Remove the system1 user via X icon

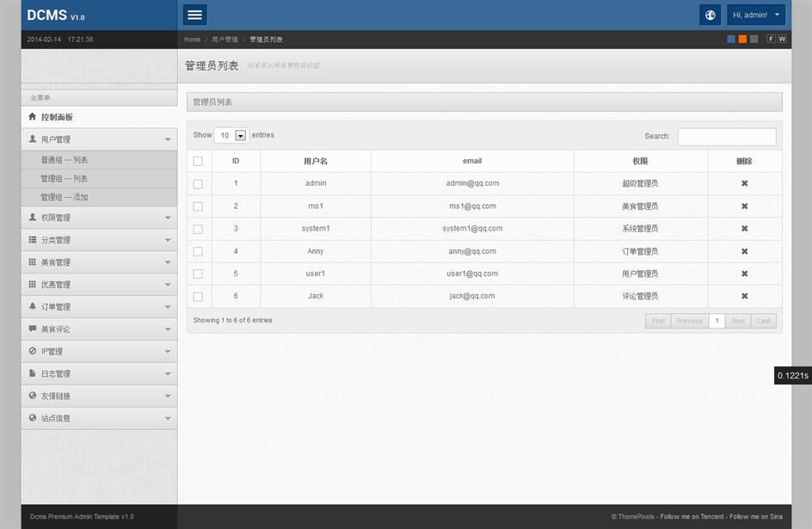(744, 229)
